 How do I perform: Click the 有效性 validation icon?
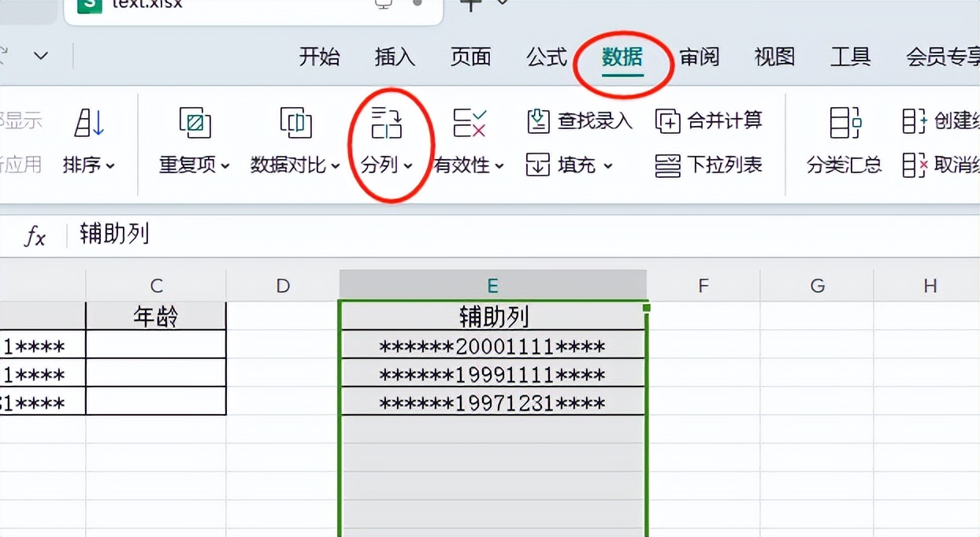coord(470,122)
